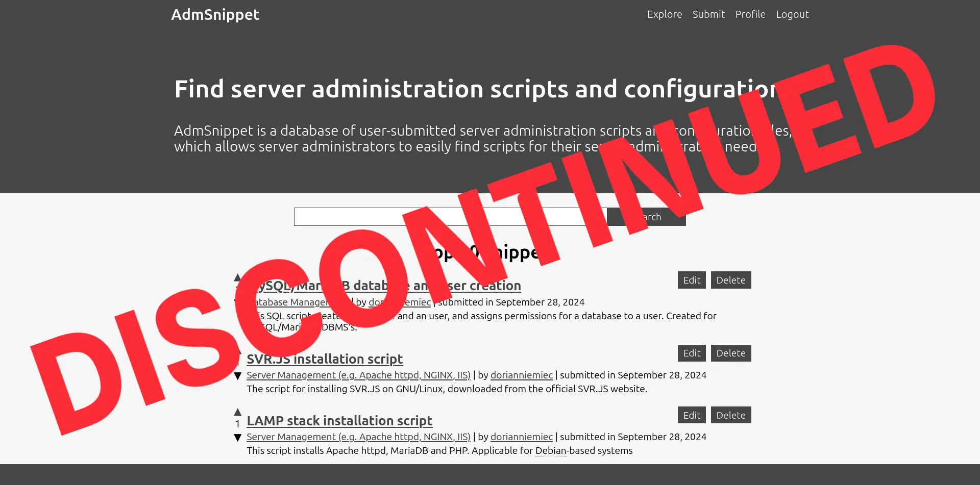Logout of AdmSnippet

(792, 14)
